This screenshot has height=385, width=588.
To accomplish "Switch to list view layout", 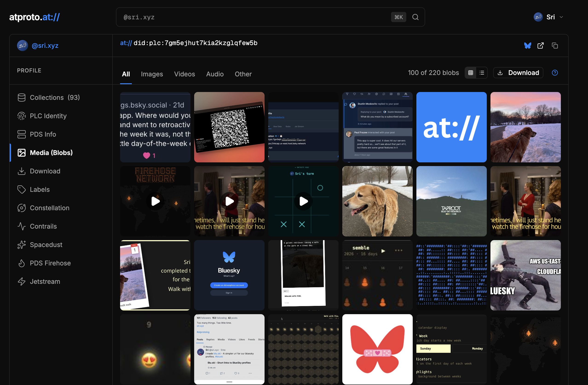I will pyautogui.click(x=481, y=73).
